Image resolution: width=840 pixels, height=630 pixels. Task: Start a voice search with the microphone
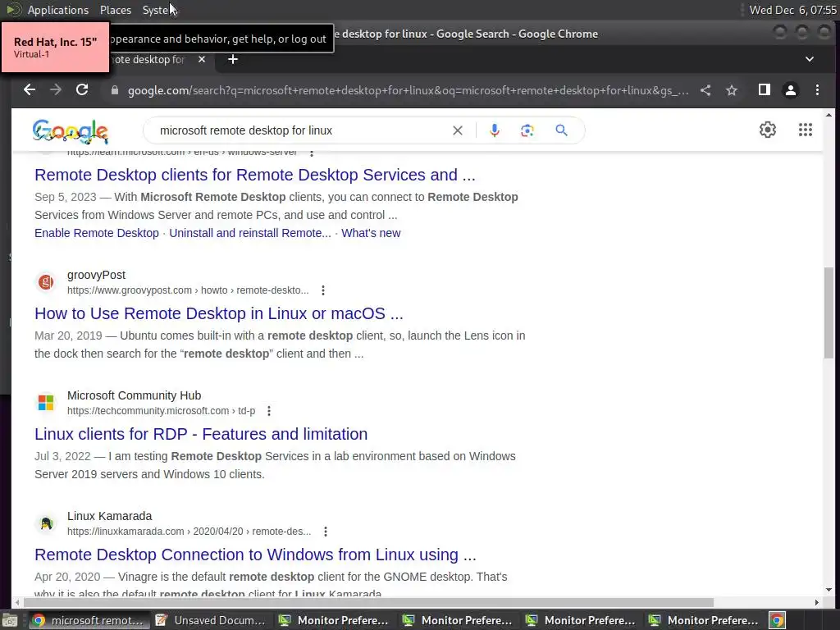[495, 130]
